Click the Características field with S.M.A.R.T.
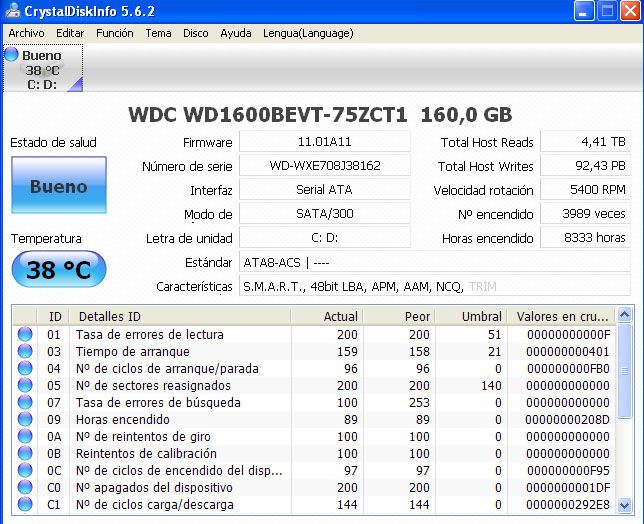 [435, 286]
